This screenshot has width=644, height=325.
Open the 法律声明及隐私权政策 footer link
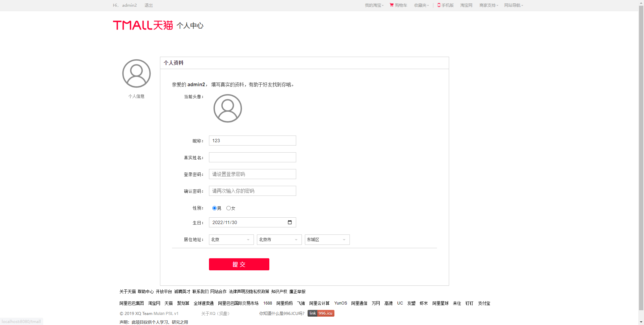click(249, 292)
